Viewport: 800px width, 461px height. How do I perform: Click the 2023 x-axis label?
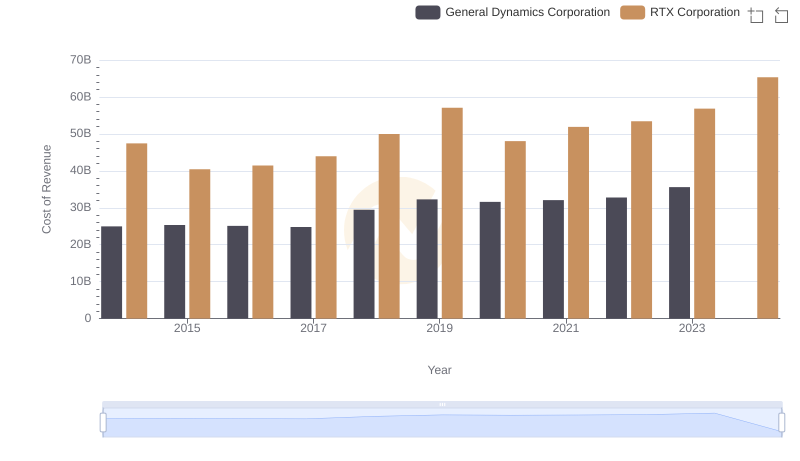tap(692, 328)
